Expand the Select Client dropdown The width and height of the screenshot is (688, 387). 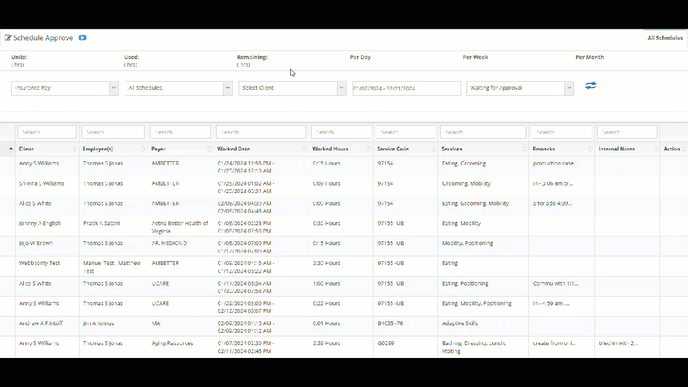(292, 88)
